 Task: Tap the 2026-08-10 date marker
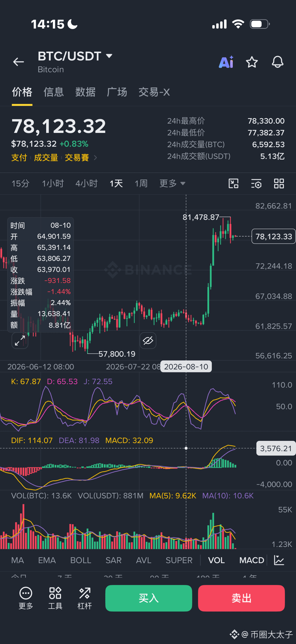pyautogui.click(x=186, y=367)
